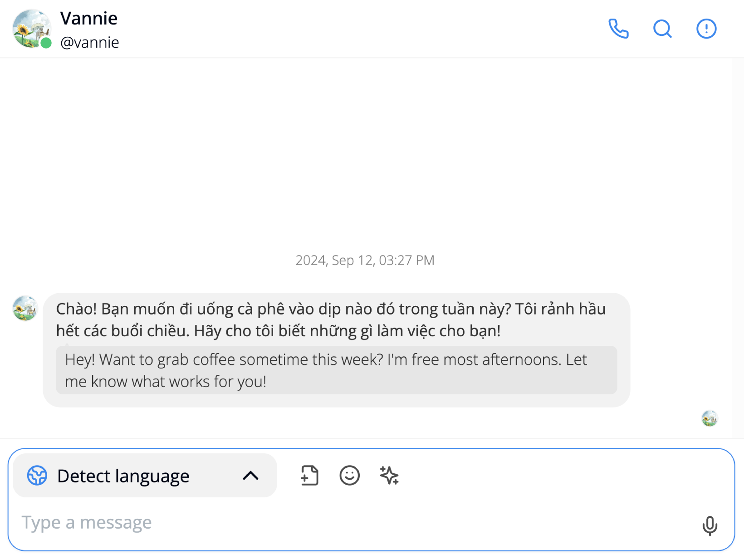
Task: Activate the microphone voice input icon
Action: click(x=710, y=526)
